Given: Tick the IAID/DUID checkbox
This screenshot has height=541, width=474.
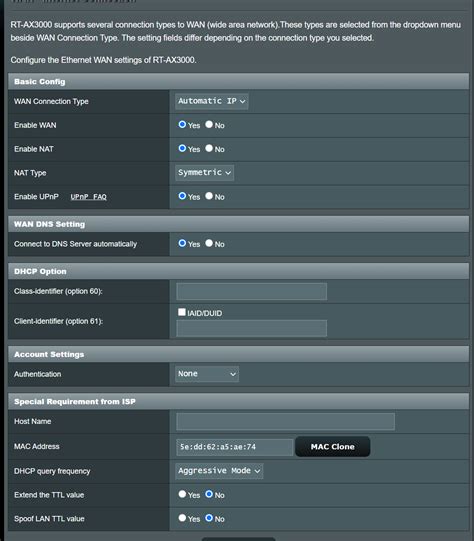Looking at the screenshot, I should [x=181, y=312].
